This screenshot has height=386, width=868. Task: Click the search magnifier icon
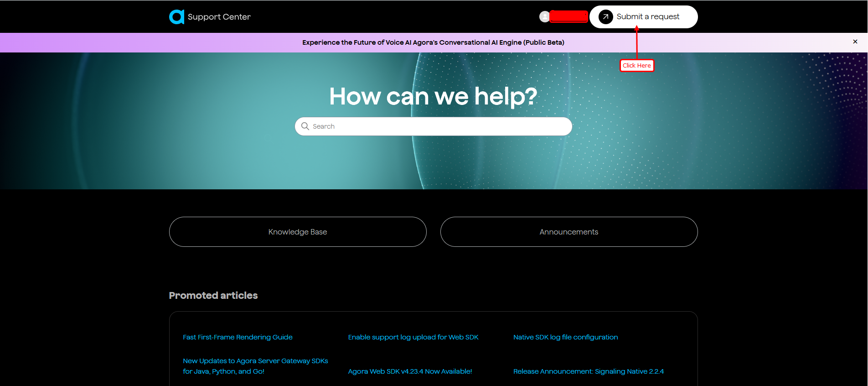(x=305, y=126)
